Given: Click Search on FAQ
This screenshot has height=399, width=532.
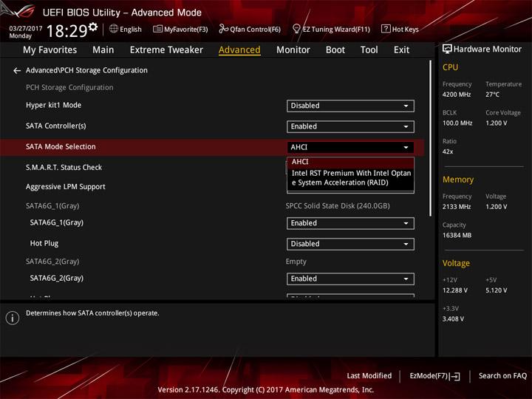Looking at the screenshot, I should click(502, 376).
